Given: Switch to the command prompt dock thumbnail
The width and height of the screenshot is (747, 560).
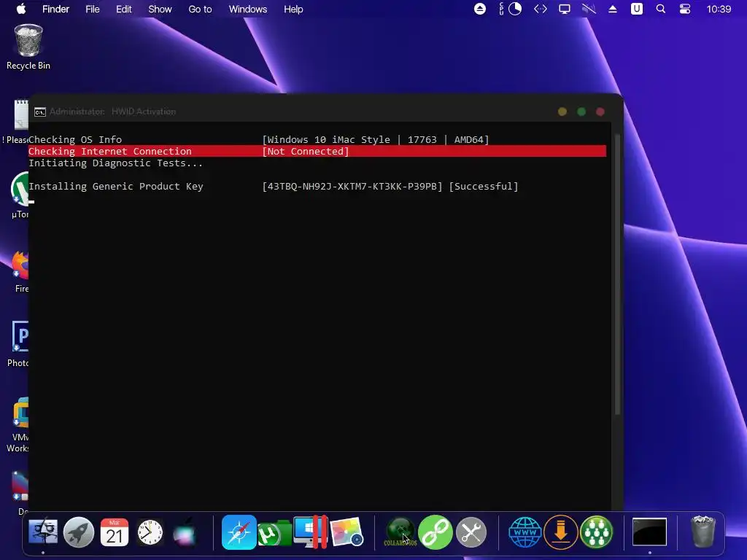Looking at the screenshot, I should 649,532.
